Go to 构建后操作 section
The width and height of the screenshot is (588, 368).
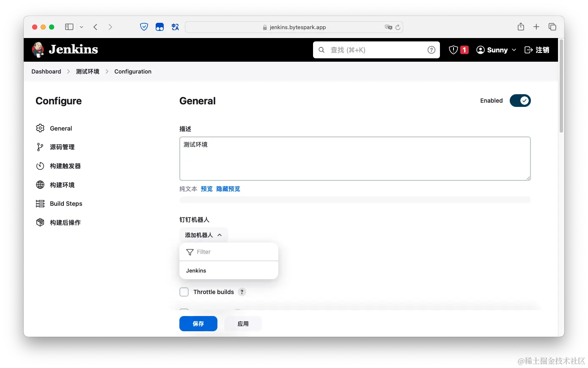[65, 222]
